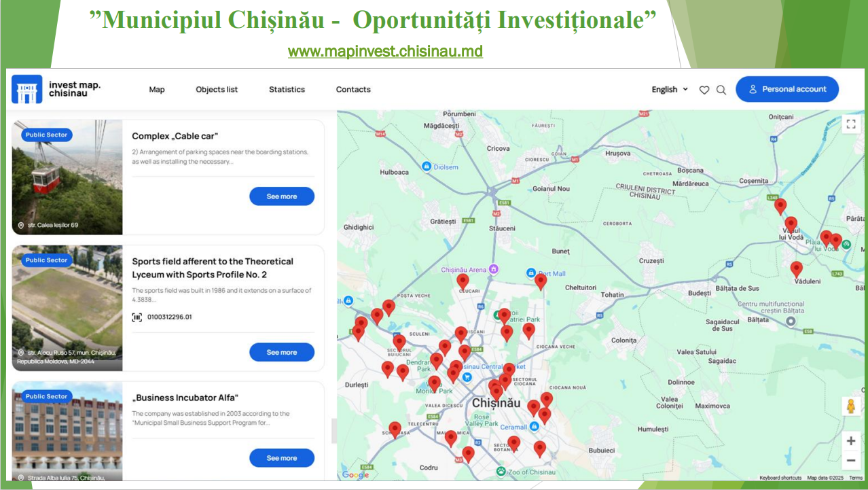The image size is (868, 490).
Task: Click the cable car thumbnail image
Action: coord(67,177)
